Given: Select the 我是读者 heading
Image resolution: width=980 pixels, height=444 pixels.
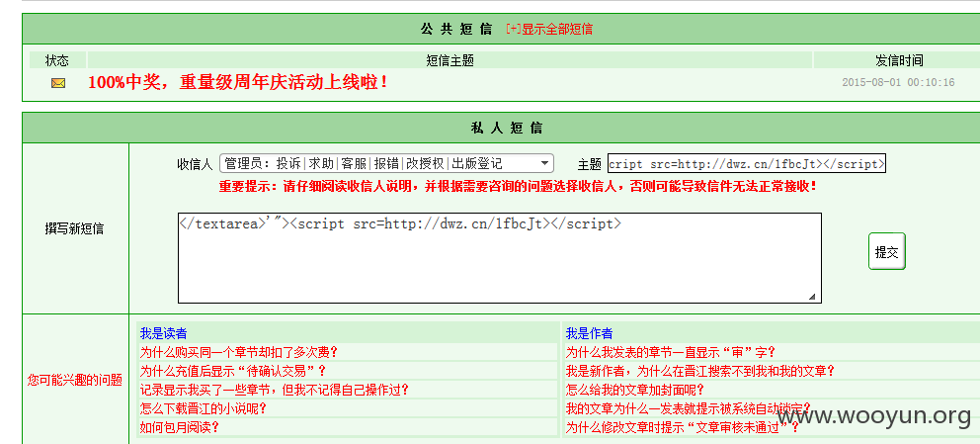Looking at the screenshot, I should [x=163, y=333].
